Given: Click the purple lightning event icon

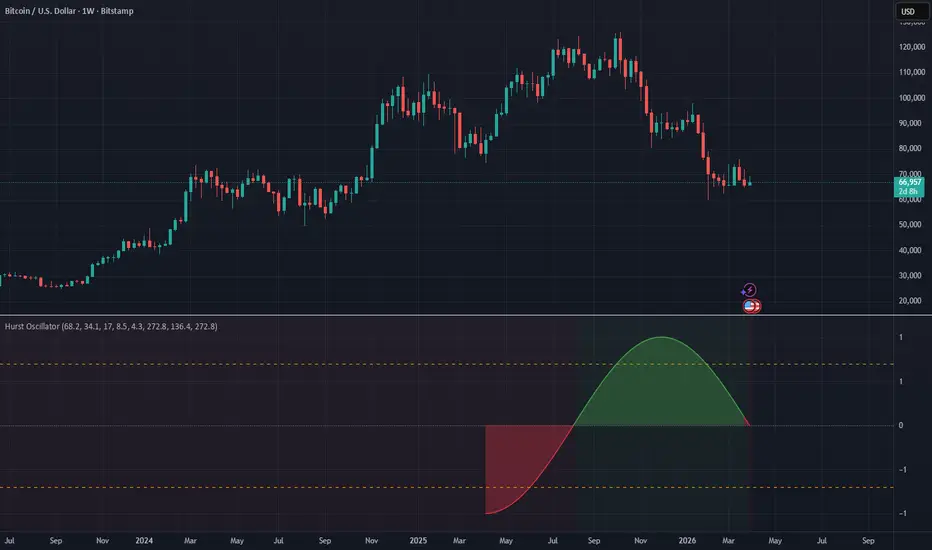Looking at the screenshot, I should point(750,290).
